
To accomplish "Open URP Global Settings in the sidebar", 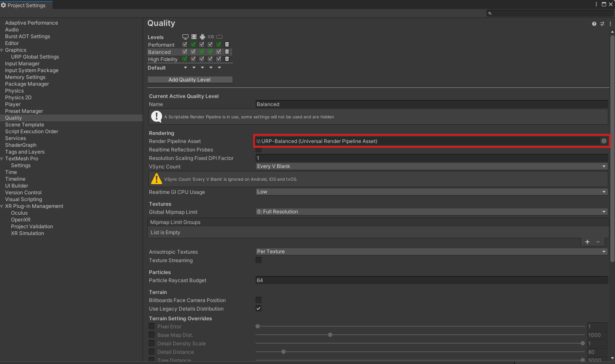I will tap(35, 57).
